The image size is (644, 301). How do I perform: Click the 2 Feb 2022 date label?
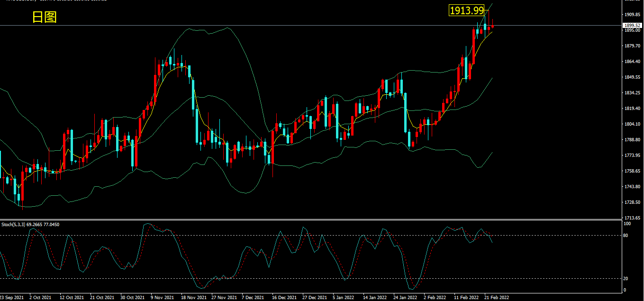click(435, 298)
